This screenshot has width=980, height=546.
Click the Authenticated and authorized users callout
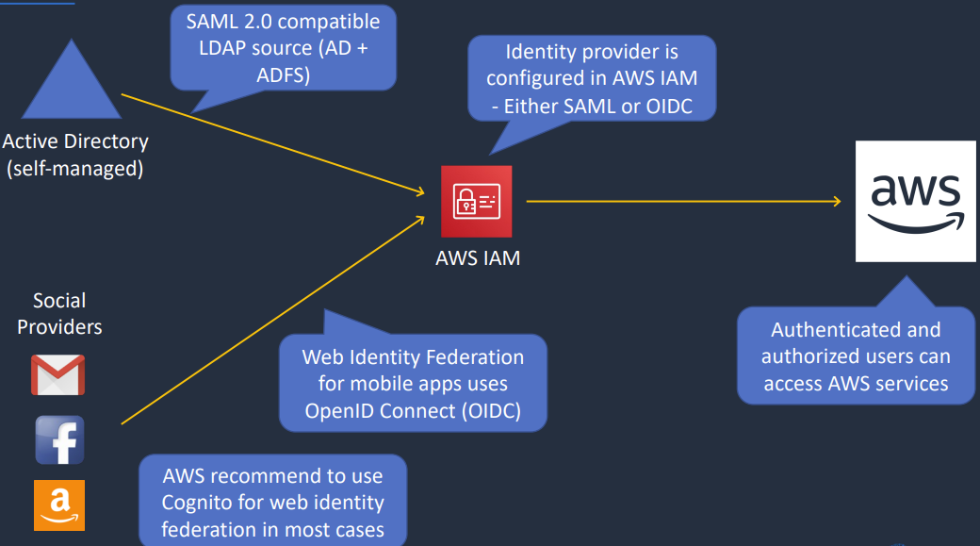(x=856, y=356)
